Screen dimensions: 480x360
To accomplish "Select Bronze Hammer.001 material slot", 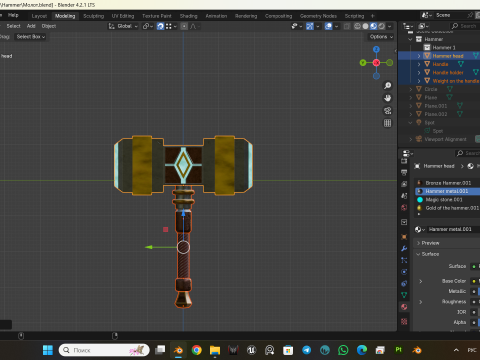I will (447, 183).
